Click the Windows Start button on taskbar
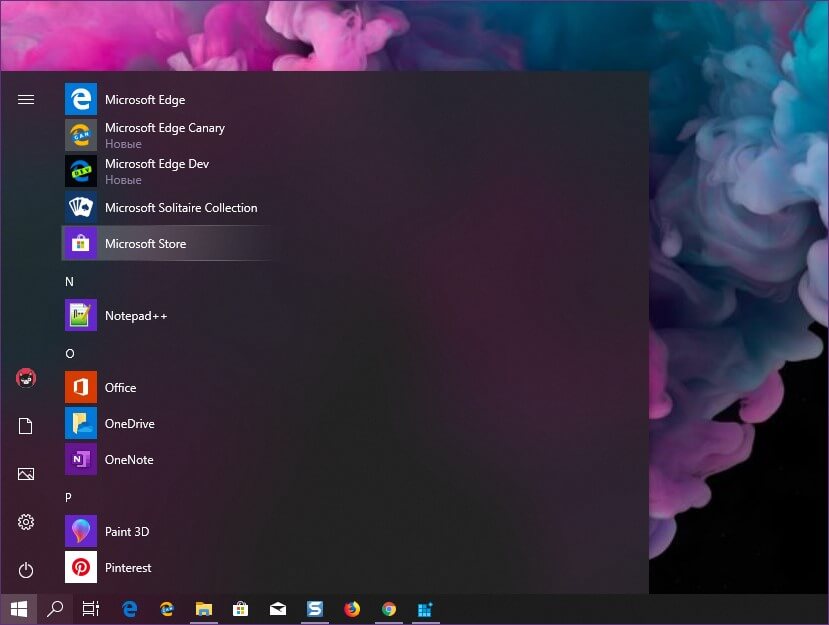Screen dimensions: 829x625 tap(19, 609)
